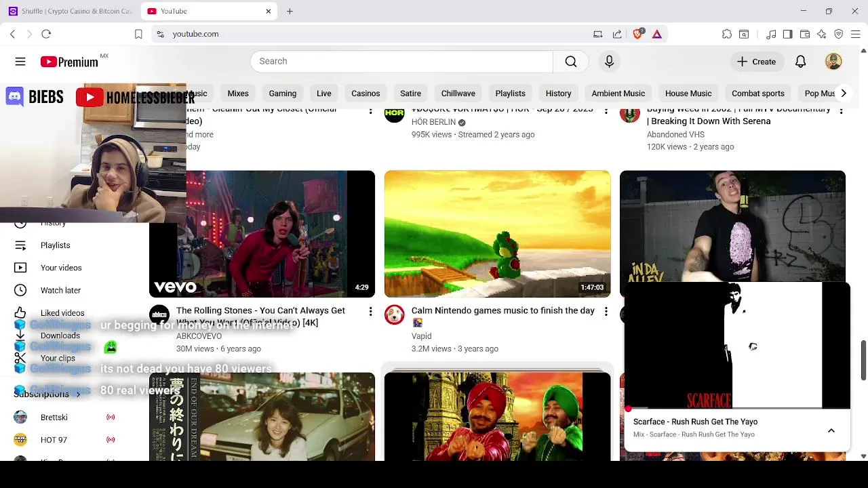The height and width of the screenshot is (488, 868).
Task: Share this page via share icon
Action: [617, 34]
